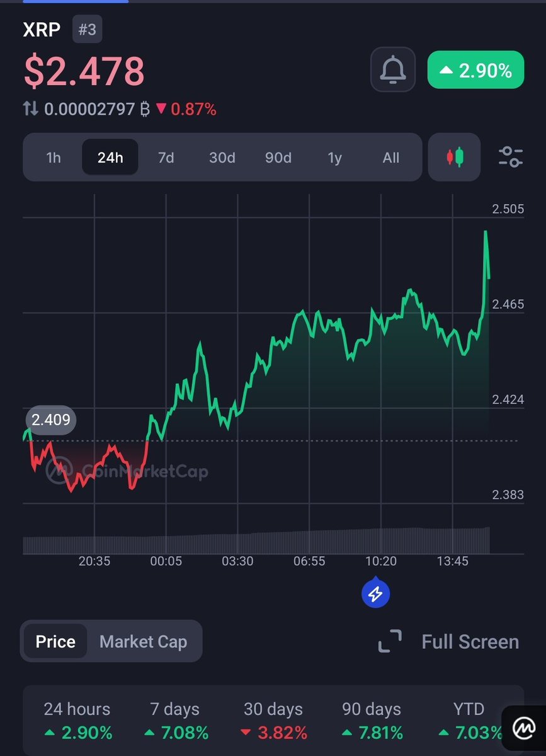Tap the XRP coin name
The width and height of the screenshot is (546, 756).
(x=42, y=30)
